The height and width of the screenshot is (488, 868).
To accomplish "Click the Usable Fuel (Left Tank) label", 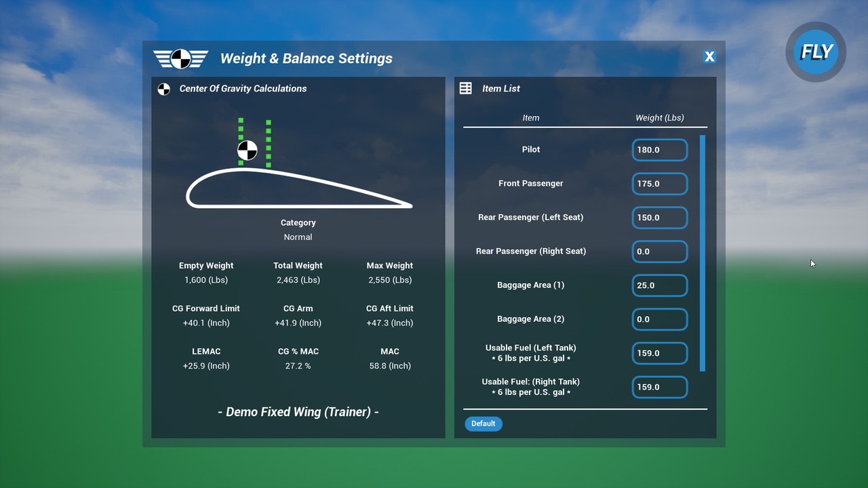I will (531, 353).
